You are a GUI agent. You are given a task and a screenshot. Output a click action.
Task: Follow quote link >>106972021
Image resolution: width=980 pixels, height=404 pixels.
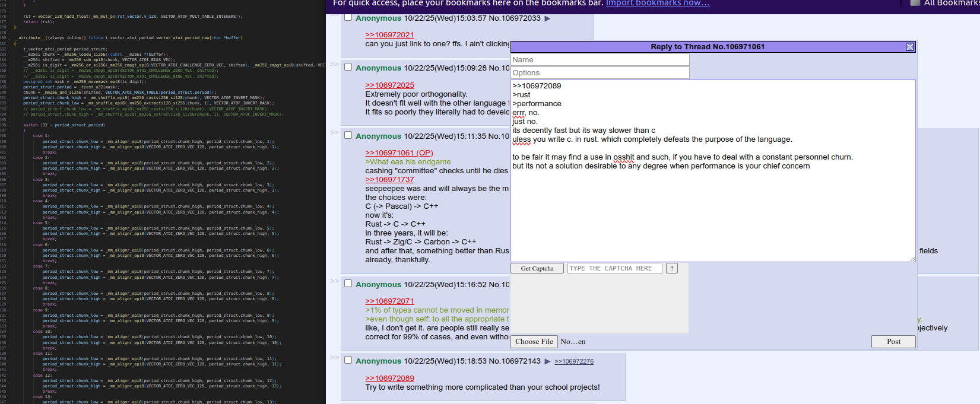[389, 35]
